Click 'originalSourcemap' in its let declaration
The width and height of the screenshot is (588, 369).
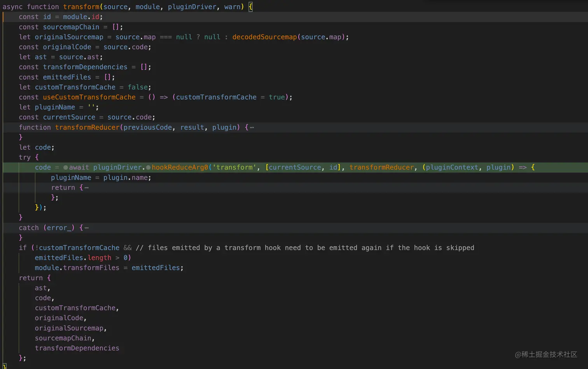(69, 37)
